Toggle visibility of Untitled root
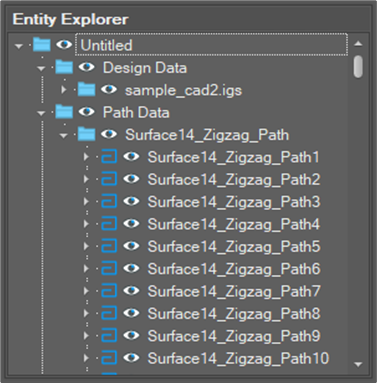The image size is (377, 383). click(64, 44)
